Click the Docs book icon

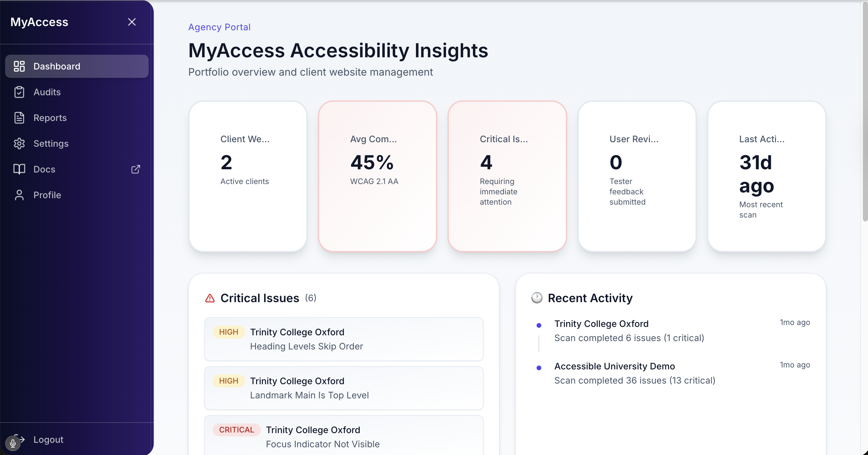point(19,169)
